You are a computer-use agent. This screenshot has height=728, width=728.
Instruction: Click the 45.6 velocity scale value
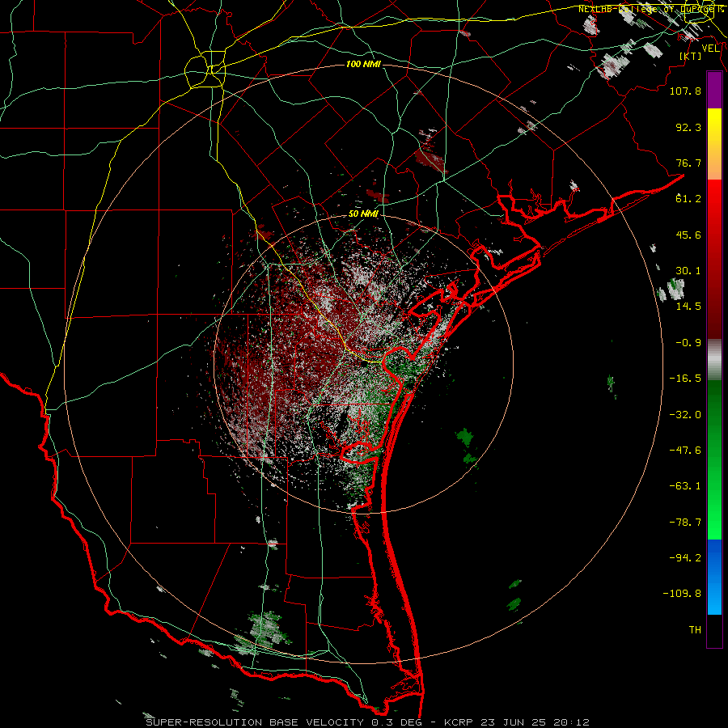tap(688, 235)
